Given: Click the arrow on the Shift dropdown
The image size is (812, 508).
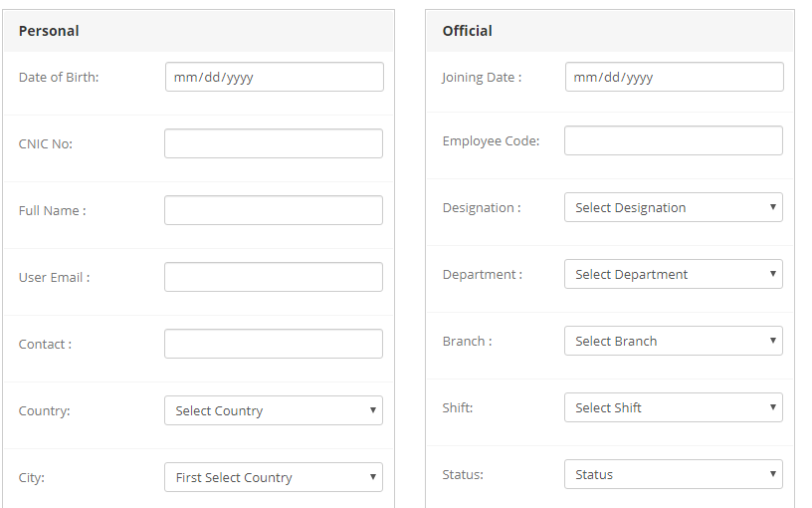Looking at the screenshot, I should 772,407.
